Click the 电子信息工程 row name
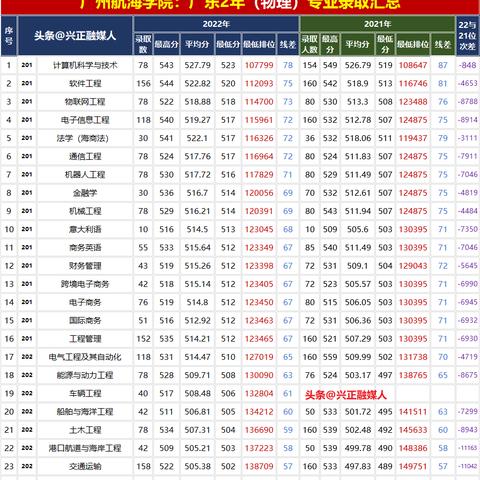The width and height of the screenshot is (480, 480). click(x=85, y=120)
